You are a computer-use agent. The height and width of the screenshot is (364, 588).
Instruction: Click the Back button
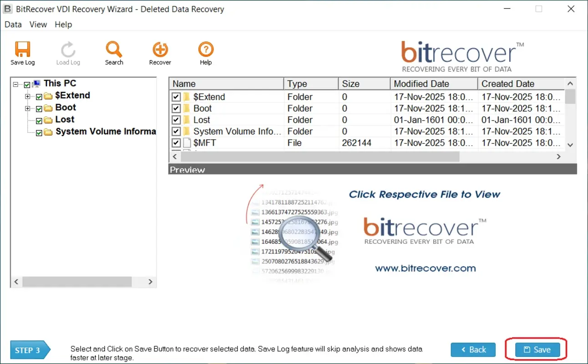point(473,349)
